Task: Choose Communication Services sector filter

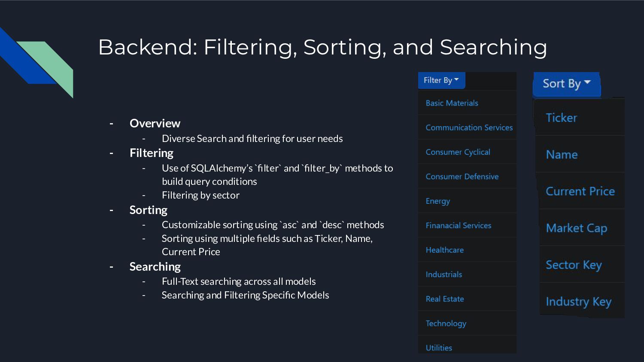Action: click(x=467, y=127)
